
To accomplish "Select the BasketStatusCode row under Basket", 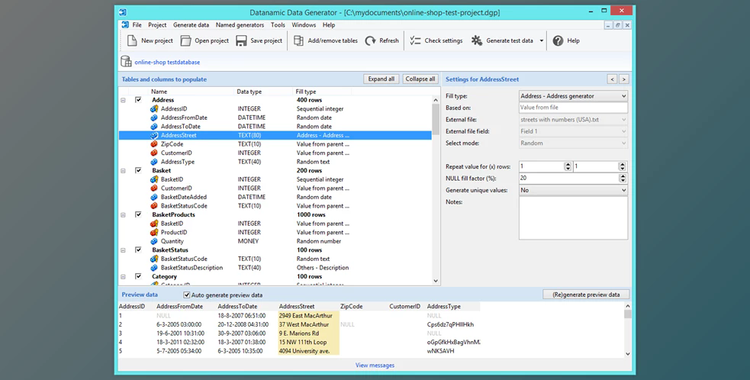I will pyautogui.click(x=275, y=206).
